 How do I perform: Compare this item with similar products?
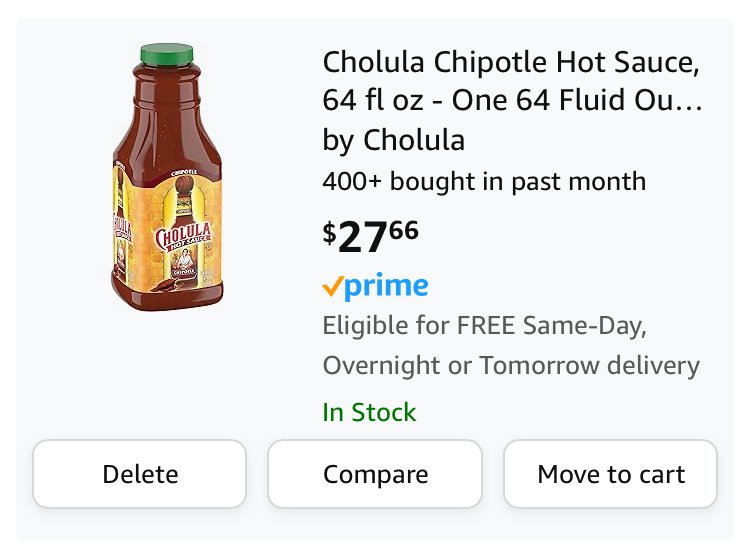[375, 474]
